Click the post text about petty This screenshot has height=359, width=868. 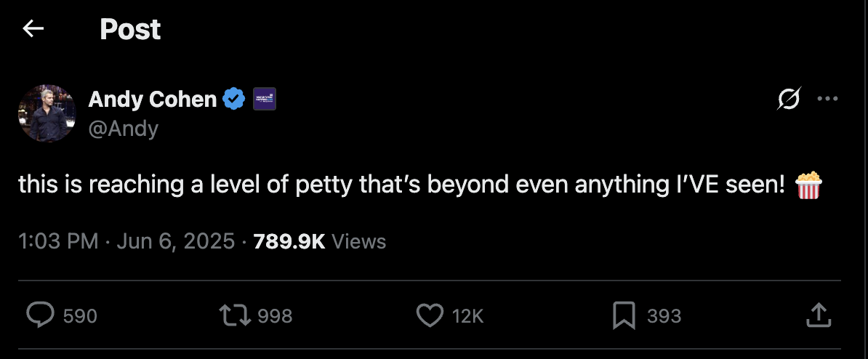pos(401,185)
